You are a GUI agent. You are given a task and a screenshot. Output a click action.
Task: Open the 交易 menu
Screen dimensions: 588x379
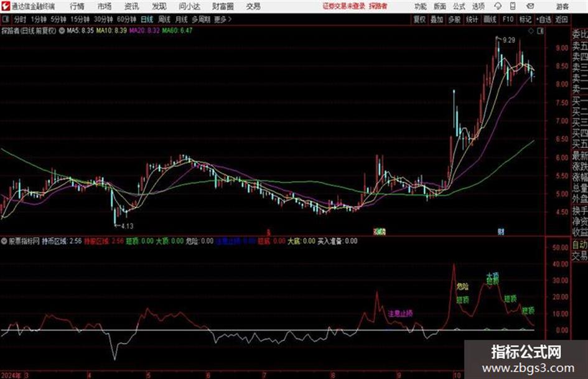click(x=253, y=6)
